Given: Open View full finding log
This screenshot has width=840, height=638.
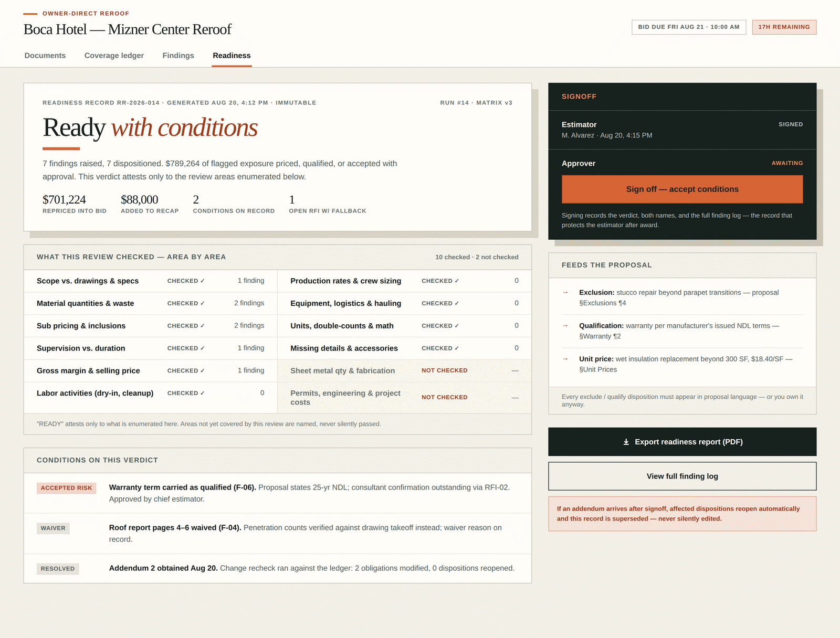Looking at the screenshot, I should click(682, 476).
